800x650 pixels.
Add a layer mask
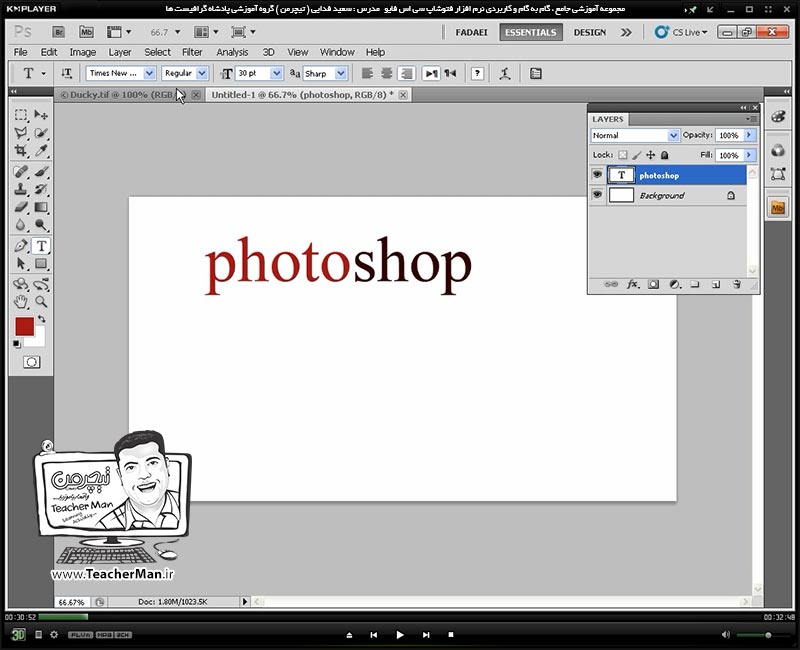click(x=654, y=285)
